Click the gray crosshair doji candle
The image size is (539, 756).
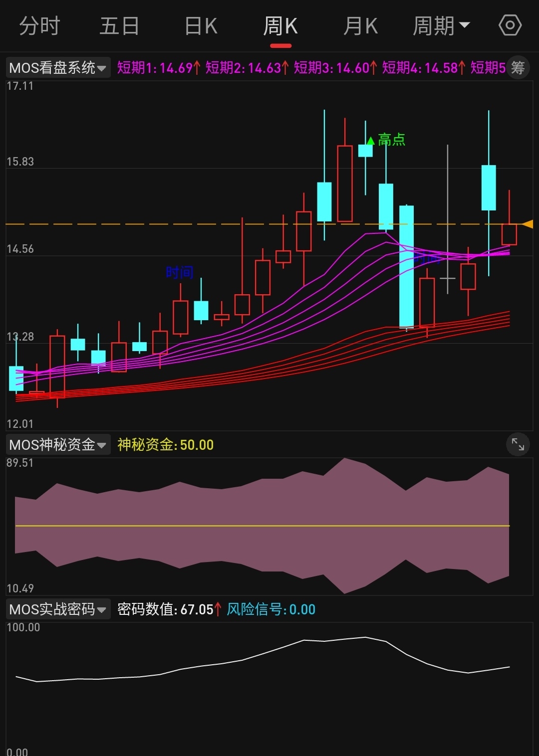tap(448, 278)
